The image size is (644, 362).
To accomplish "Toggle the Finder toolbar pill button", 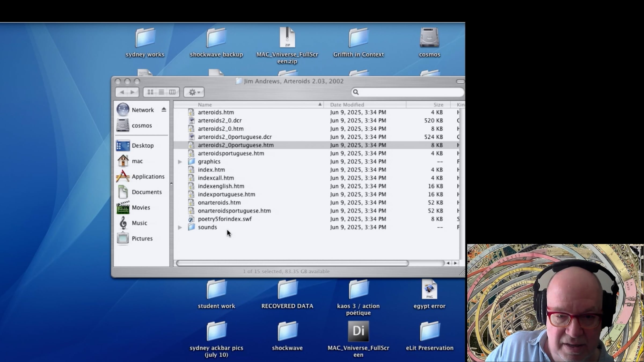I will click(x=460, y=81).
